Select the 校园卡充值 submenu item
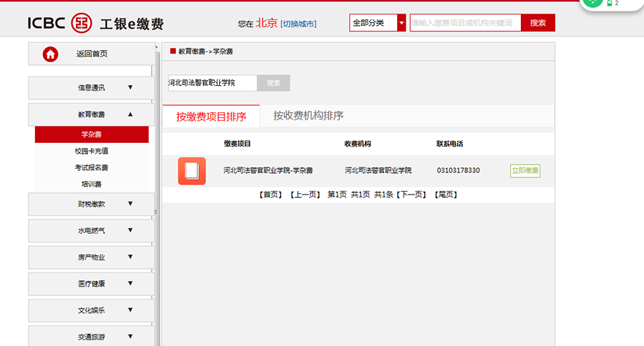 click(92, 151)
